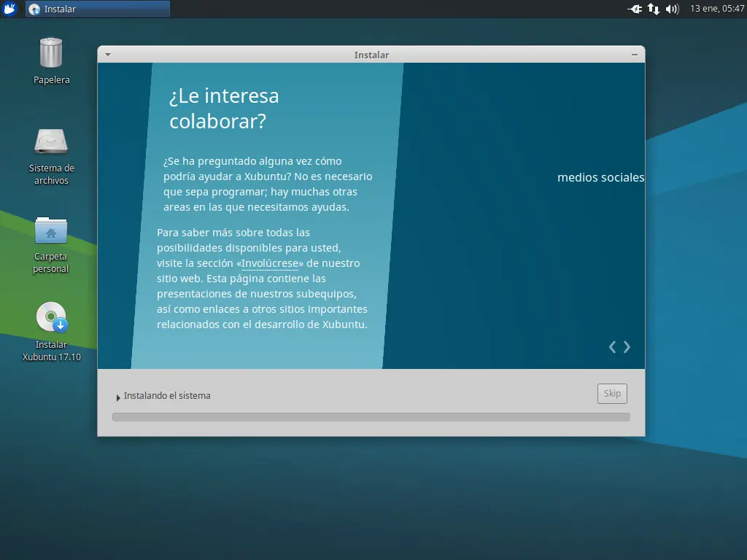
Task: Go to previous slide with left arrow
Action: coord(612,347)
